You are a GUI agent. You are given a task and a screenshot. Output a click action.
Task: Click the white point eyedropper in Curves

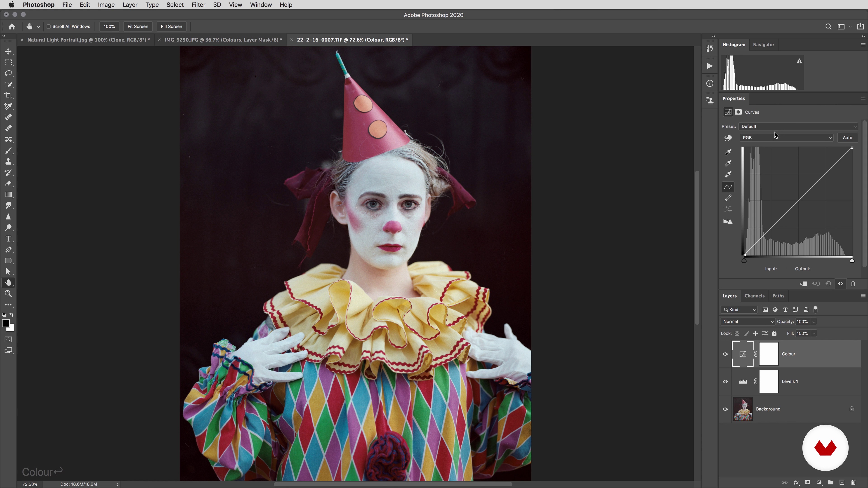(728, 174)
